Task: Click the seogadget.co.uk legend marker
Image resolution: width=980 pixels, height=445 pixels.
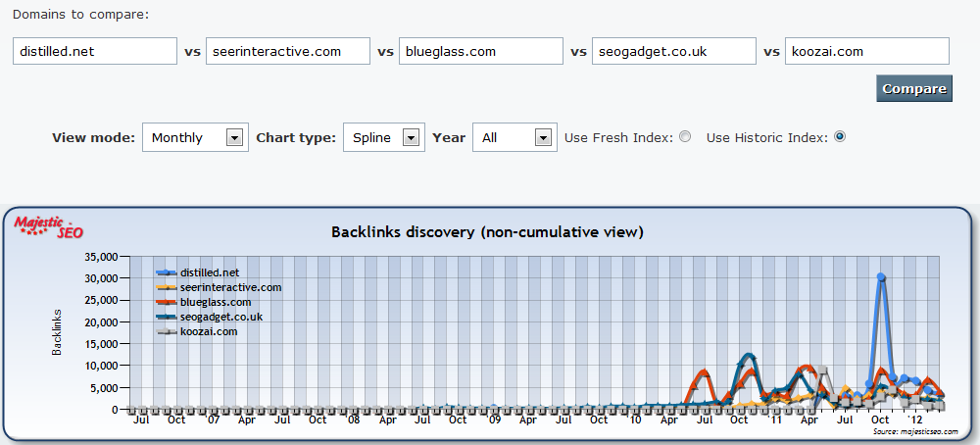Action: pos(167,317)
